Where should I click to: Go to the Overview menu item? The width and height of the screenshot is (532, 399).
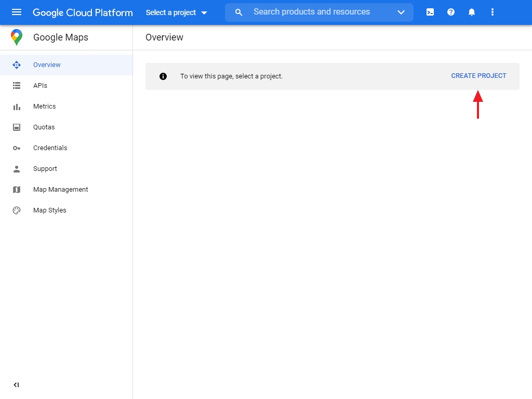66,65
